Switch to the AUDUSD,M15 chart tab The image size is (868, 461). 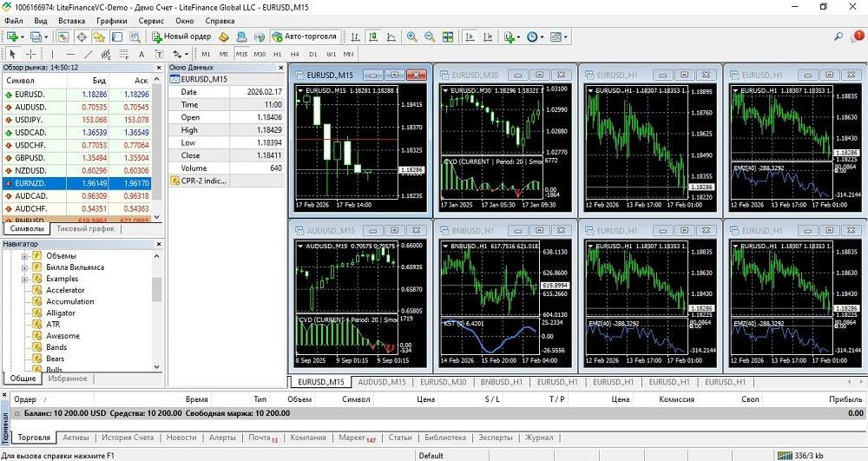381,382
